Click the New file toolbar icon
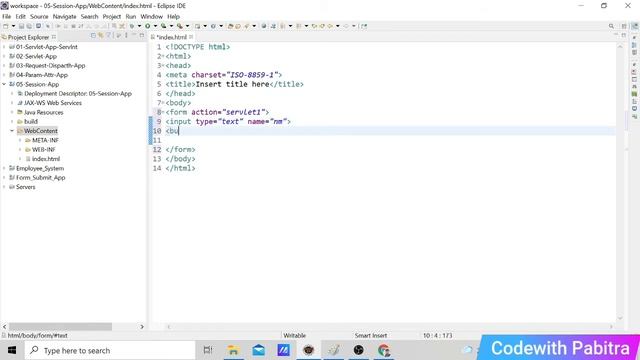The height and width of the screenshot is (360, 640). pyautogui.click(x=5, y=26)
